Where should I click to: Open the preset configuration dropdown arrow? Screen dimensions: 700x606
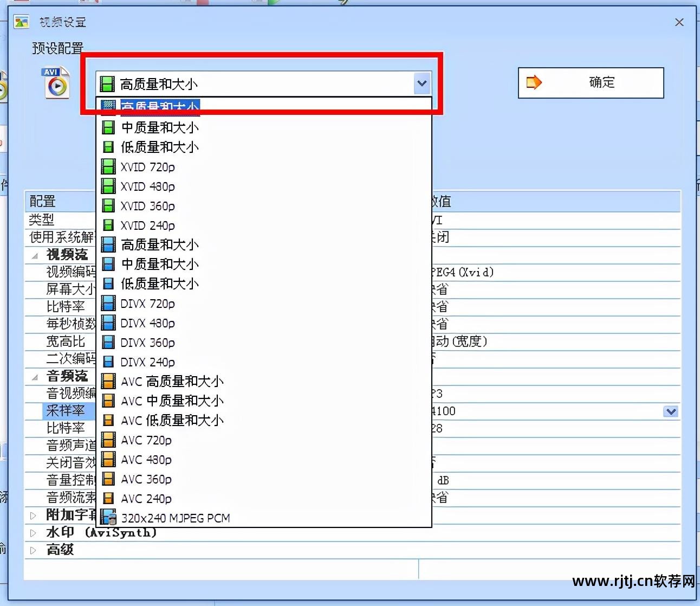coord(422,83)
